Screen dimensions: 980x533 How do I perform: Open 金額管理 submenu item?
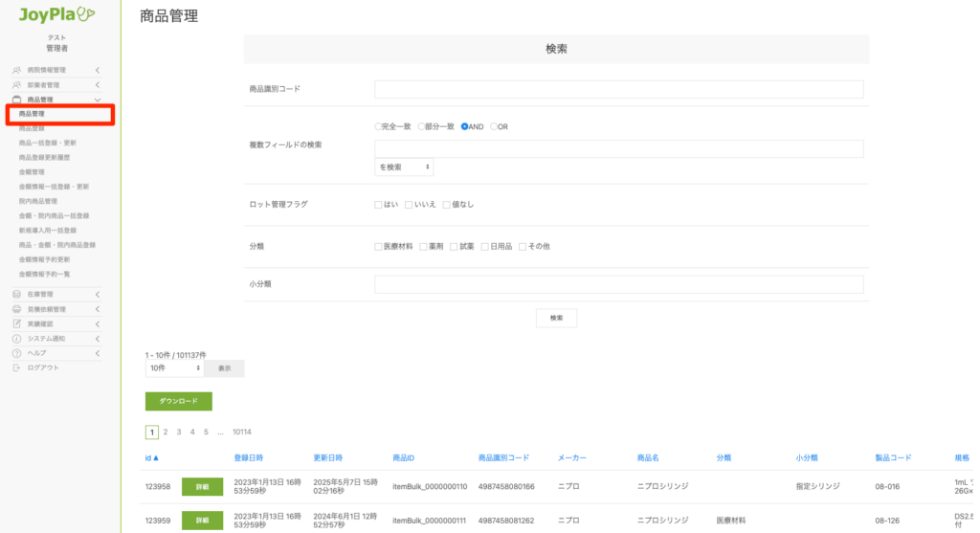coord(32,172)
